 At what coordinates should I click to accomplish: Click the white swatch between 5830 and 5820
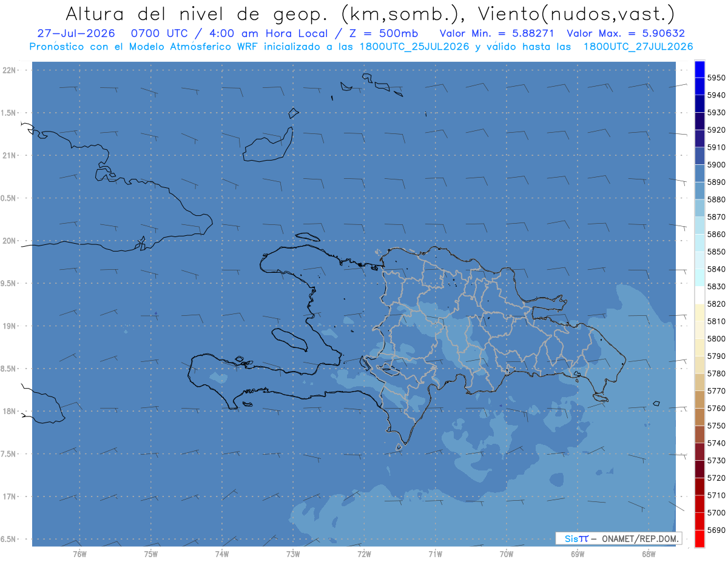(699, 295)
